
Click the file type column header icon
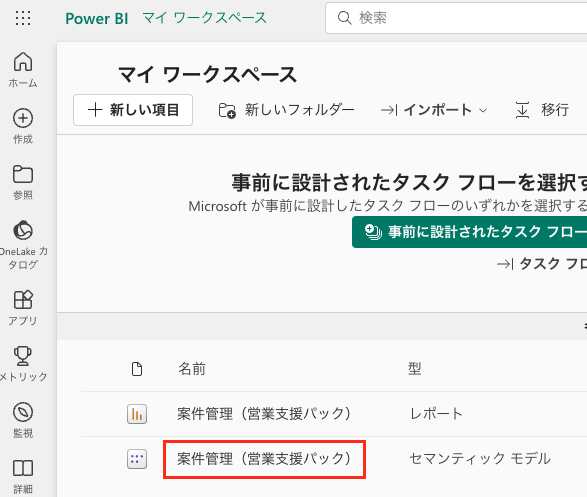[x=137, y=369]
